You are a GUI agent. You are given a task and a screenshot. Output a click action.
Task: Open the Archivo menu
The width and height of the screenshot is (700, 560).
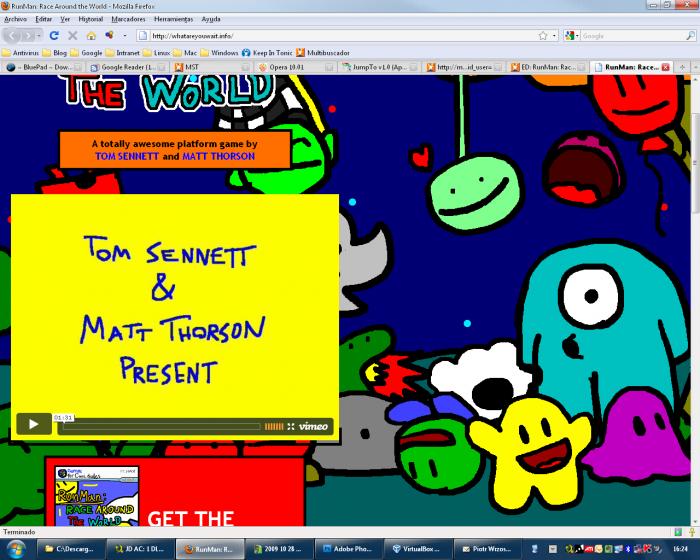click(16, 19)
